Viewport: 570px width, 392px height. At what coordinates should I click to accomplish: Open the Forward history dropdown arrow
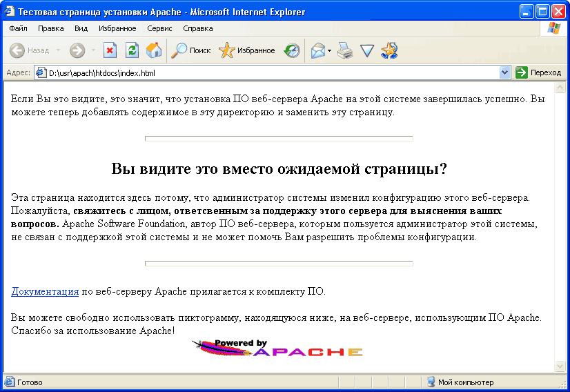93,50
